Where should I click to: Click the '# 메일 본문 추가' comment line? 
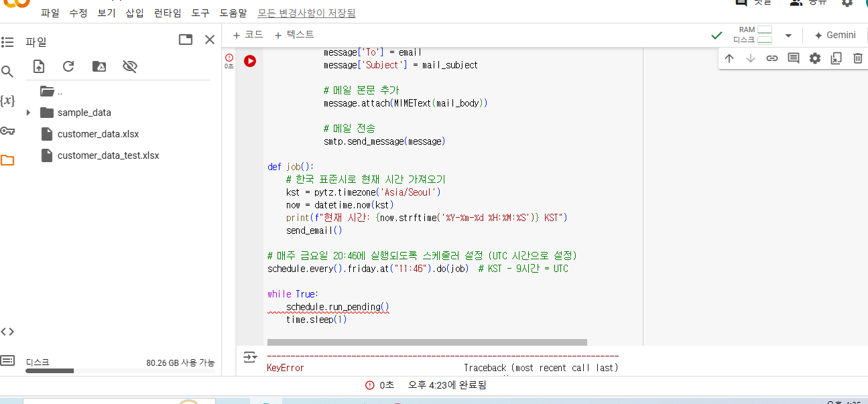(x=361, y=90)
